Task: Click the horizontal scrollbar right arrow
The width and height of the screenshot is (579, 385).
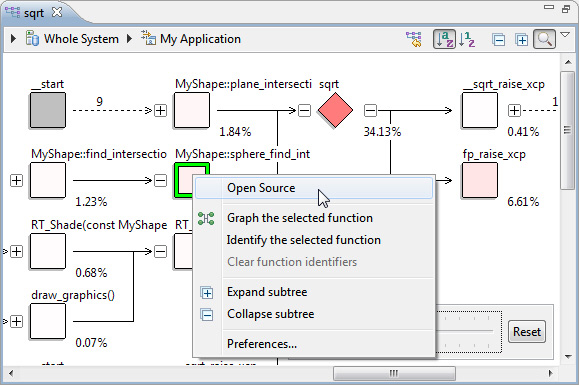Action: (551, 373)
